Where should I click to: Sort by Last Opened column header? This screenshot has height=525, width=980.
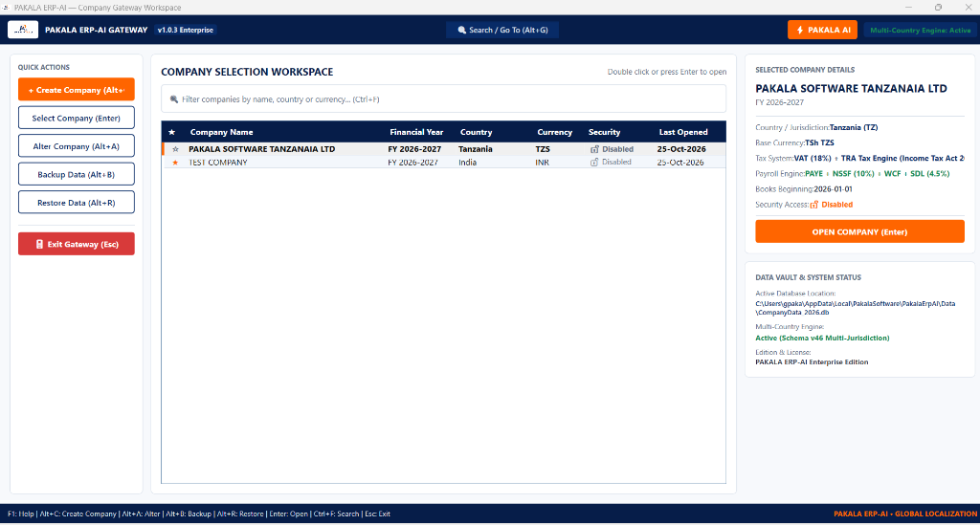[x=683, y=132]
